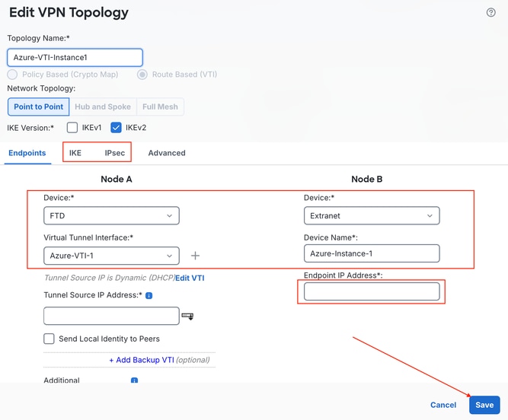Toggle the IKEv2 checkbox
The width and height of the screenshot is (508, 420).
(x=116, y=128)
